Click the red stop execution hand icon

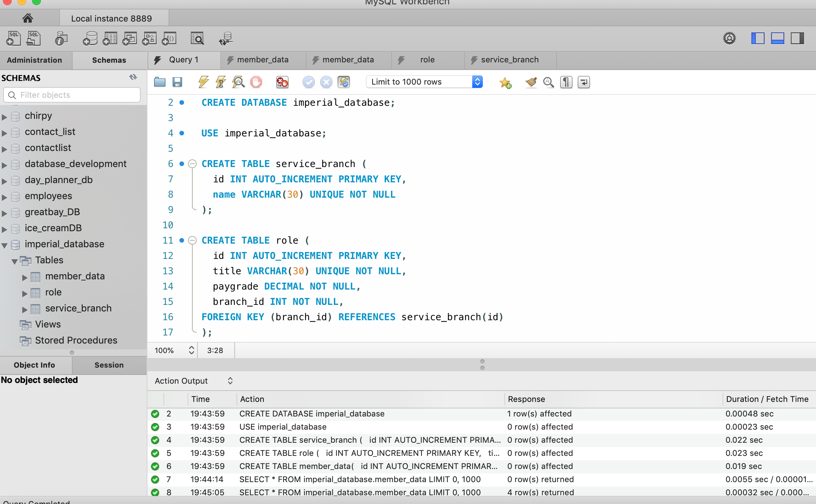coord(256,82)
